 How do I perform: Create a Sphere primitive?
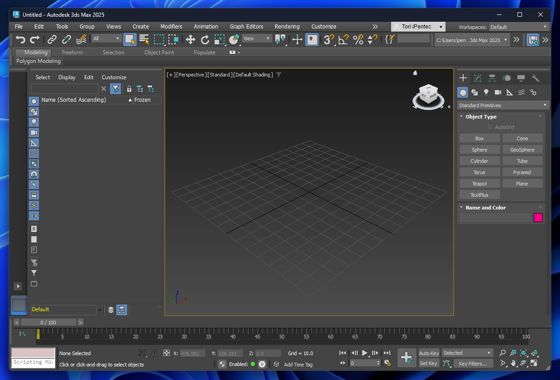click(x=479, y=150)
